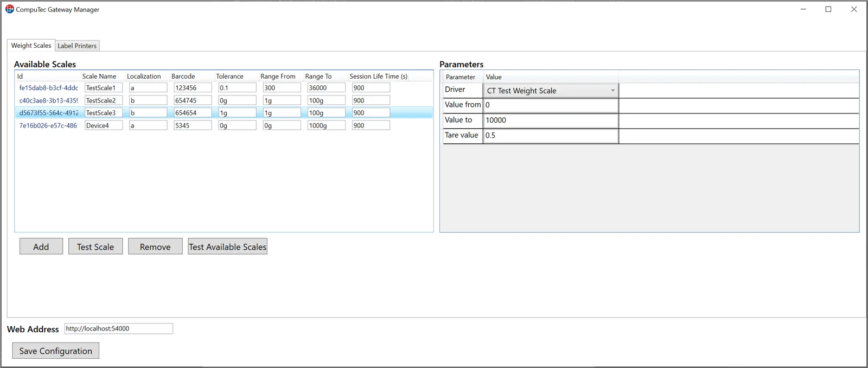Image resolution: width=868 pixels, height=368 pixels.
Task: Click Session Life Time (s) column header
Action: (379, 76)
